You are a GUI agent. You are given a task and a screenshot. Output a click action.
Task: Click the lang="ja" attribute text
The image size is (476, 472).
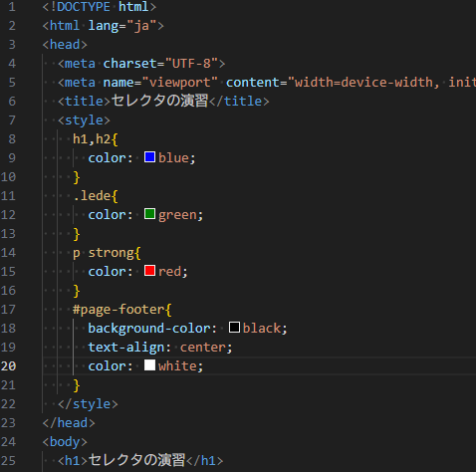122,26
